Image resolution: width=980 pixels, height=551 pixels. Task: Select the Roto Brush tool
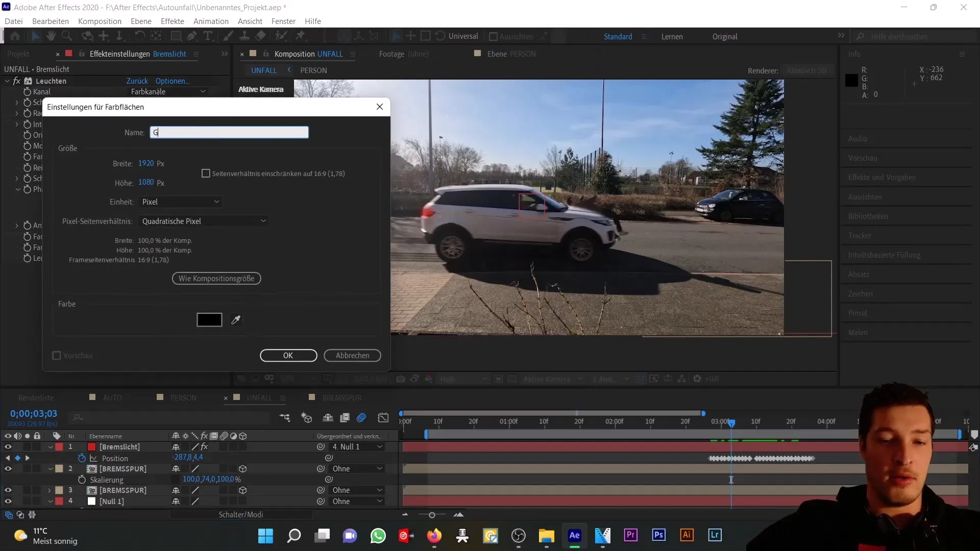[281, 36]
